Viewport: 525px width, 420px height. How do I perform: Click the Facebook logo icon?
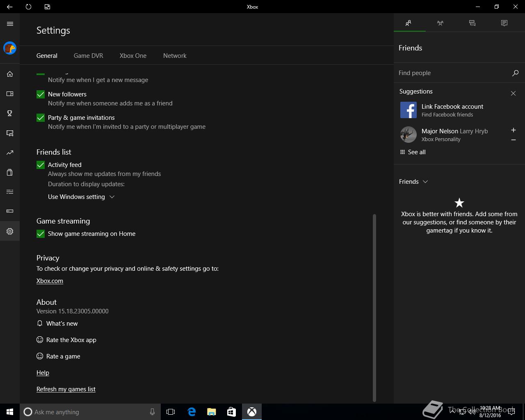click(x=409, y=110)
